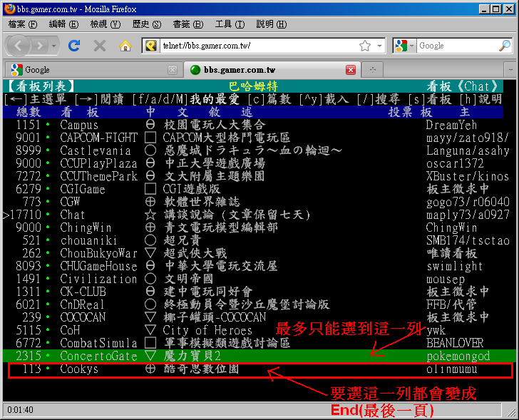The image size is (519, 420).
Task: Click the circle symbol on Castlevania row
Action: click(x=150, y=150)
